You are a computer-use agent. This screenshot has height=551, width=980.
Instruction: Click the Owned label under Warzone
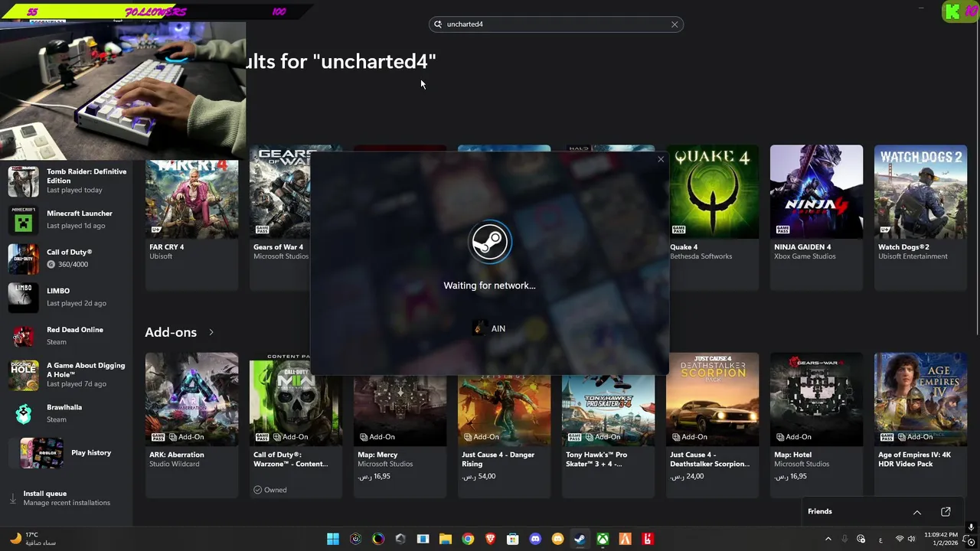coord(270,490)
